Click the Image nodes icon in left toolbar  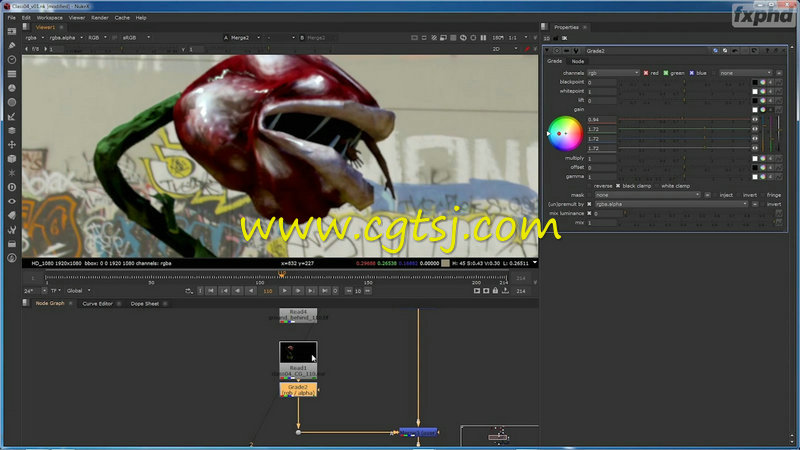click(12, 31)
